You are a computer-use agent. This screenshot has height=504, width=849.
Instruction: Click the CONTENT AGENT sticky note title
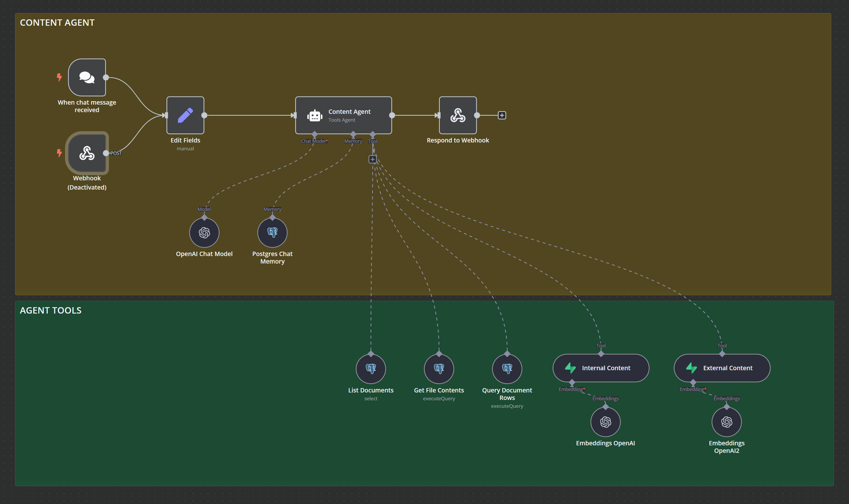[57, 23]
